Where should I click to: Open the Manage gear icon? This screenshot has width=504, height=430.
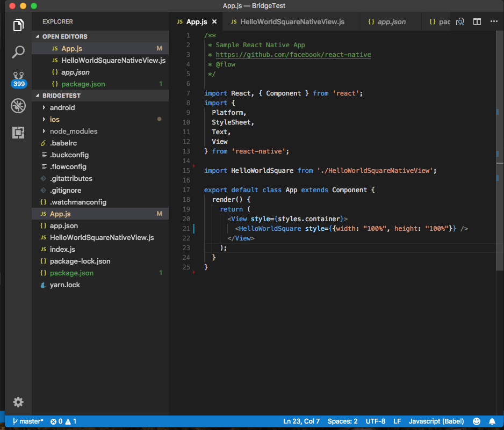tap(18, 402)
